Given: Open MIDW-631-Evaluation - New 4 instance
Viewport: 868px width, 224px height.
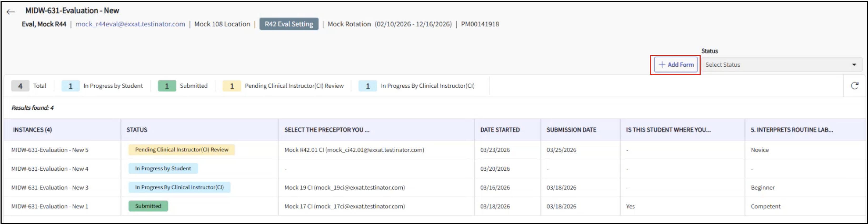Looking at the screenshot, I should (50, 169).
